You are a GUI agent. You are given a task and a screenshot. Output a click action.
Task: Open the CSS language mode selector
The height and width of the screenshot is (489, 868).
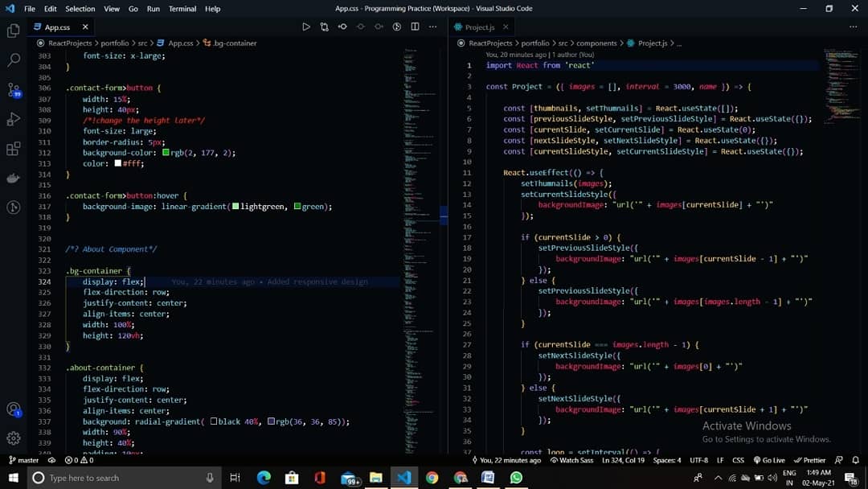click(739, 460)
